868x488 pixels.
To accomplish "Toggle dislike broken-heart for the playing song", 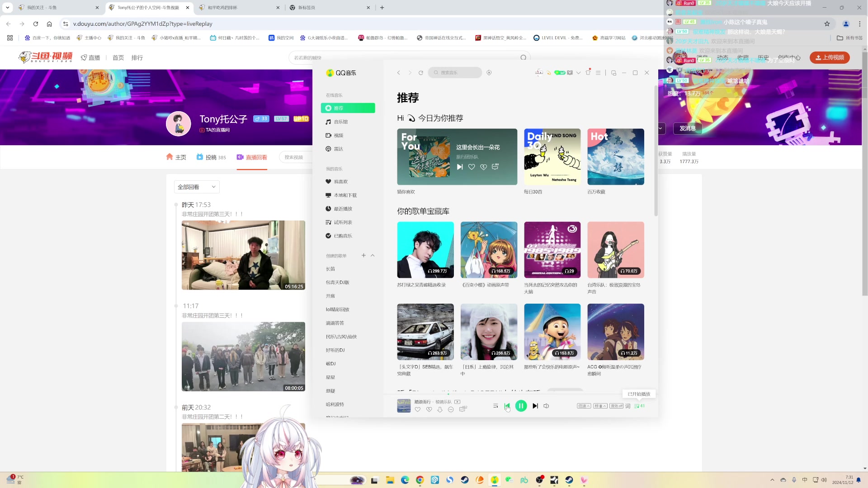I will [429, 409].
